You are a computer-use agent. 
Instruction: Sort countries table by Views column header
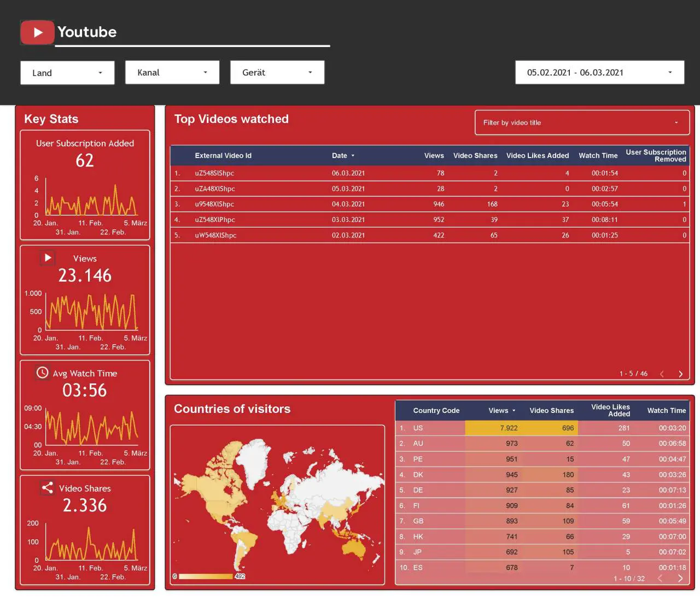click(501, 410)
